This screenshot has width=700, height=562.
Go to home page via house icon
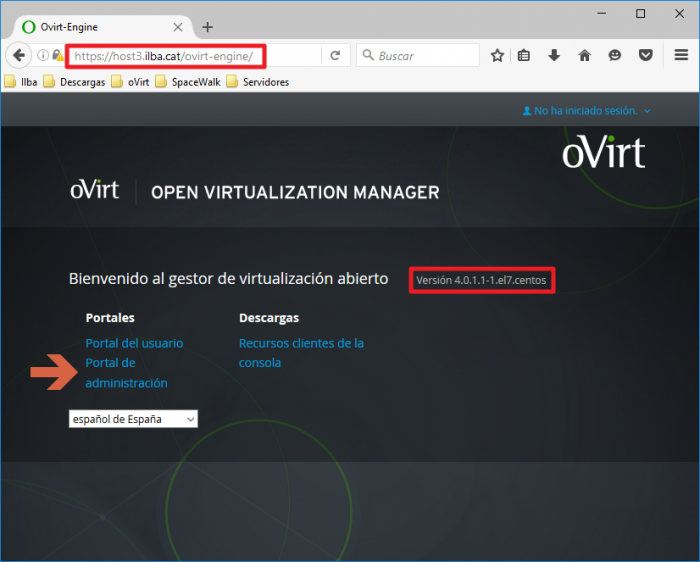click(584, 56)
